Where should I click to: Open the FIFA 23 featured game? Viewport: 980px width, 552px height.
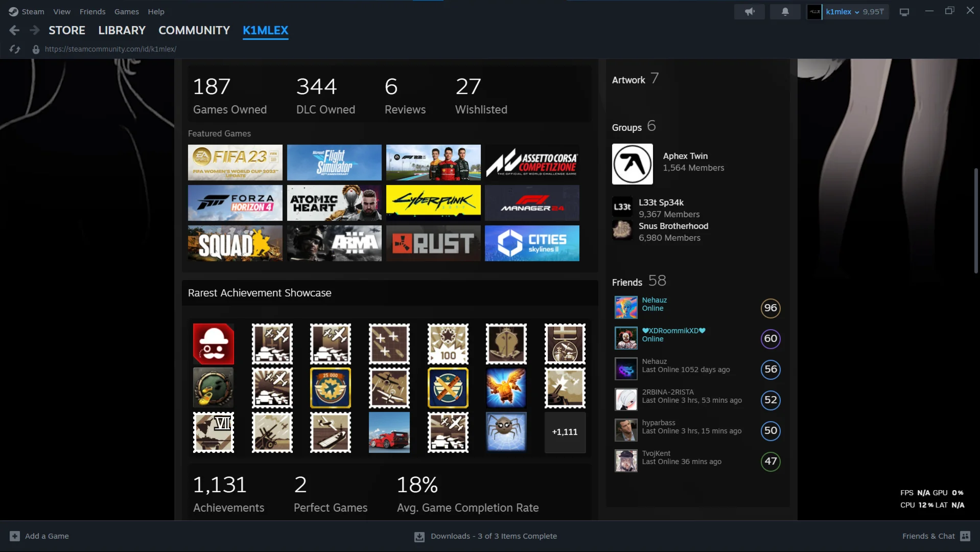tap(235, 163)
